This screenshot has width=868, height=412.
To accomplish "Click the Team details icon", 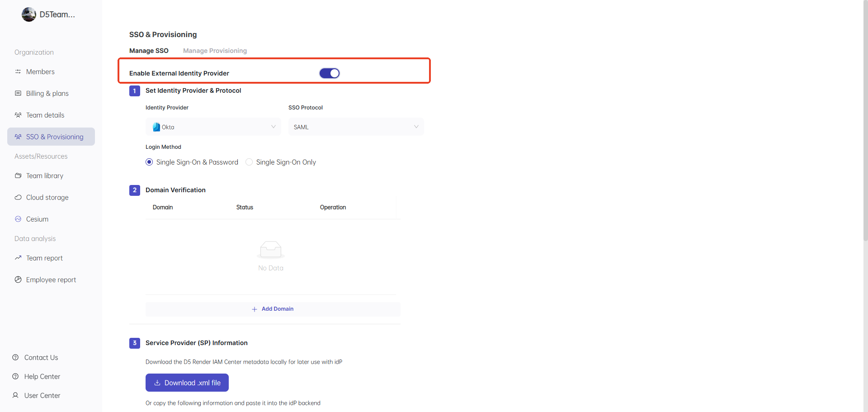I will coord(18,115).
